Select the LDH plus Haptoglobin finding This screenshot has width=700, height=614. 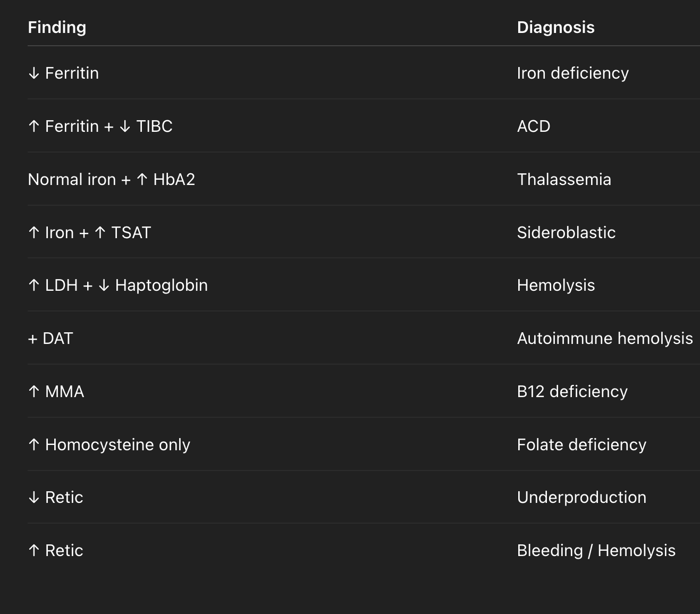[x=117, y=285]
